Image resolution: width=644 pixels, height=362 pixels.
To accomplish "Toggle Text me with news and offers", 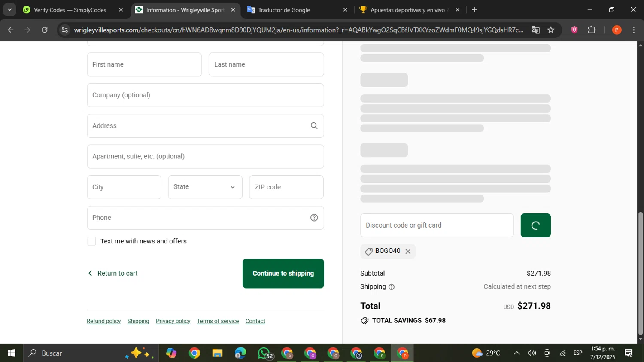I will (x=91, y=241).
